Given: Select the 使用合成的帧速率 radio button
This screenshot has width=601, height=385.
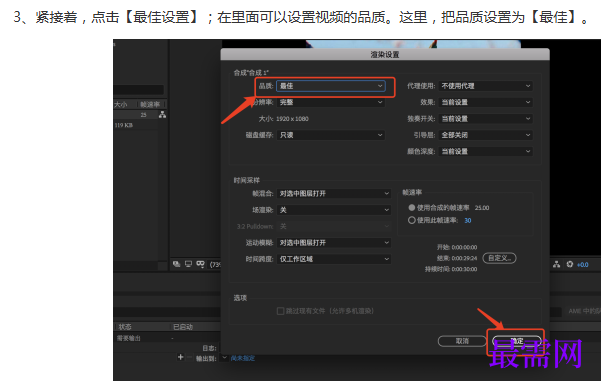Looking at the screenshot, I should pyautogui.click(x=412, y=207).
